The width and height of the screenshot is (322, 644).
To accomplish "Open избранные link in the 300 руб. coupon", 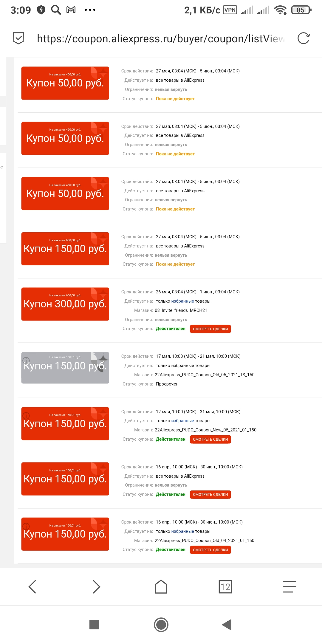I will coord(182,301).
